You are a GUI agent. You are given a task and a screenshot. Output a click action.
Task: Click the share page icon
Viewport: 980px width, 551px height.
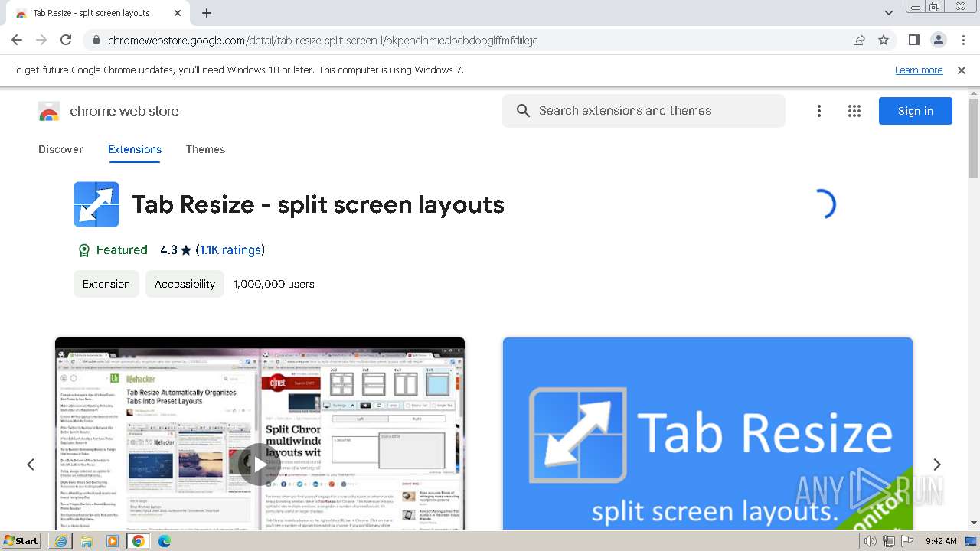point(859,40)
